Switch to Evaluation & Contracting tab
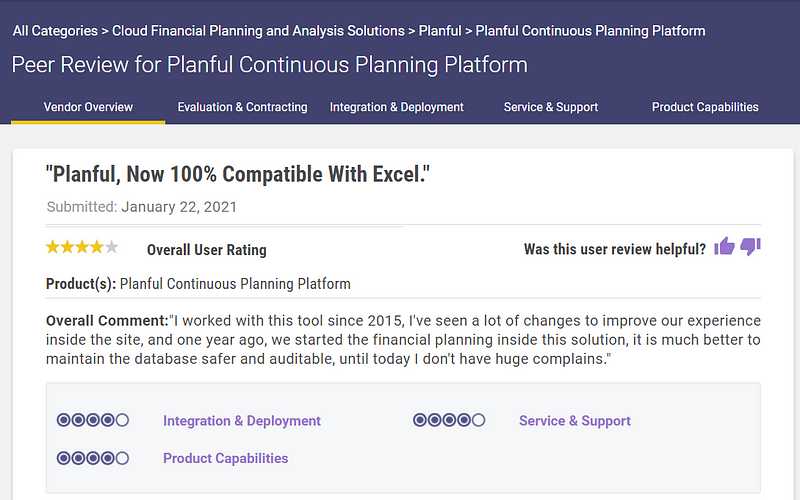 (242, 107)
